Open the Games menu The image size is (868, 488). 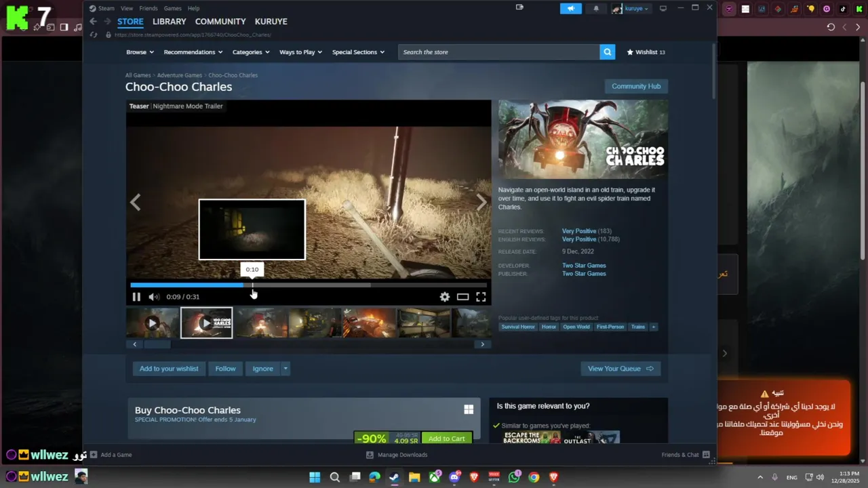pyautogui.click(x=173, y=8)
